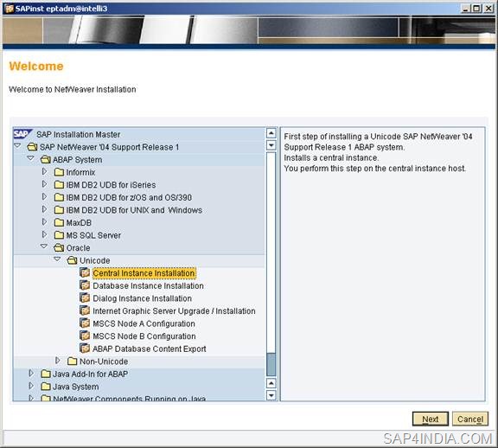Click the IBM DB2 UDB for z/OS folder icon

59,197
